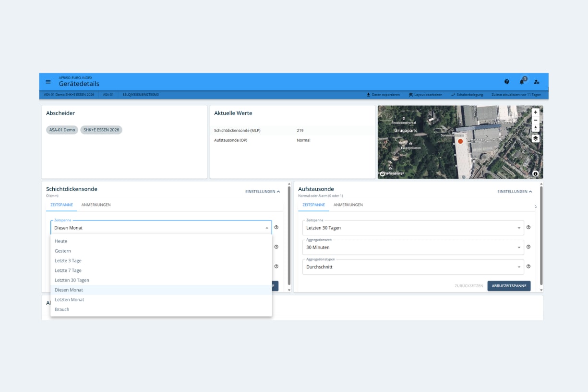Click help icon beside Durchschnitt field
588x392 pixels.
(528, 266)
